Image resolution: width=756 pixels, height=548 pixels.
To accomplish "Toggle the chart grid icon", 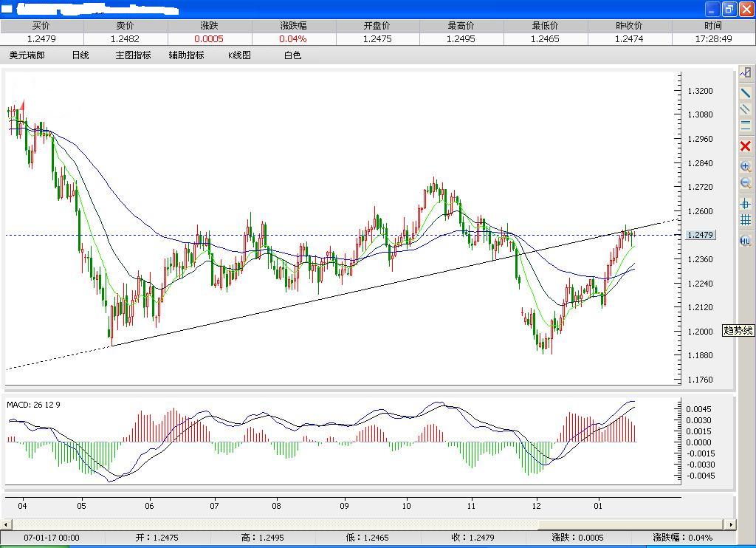I will pos(746,220).
